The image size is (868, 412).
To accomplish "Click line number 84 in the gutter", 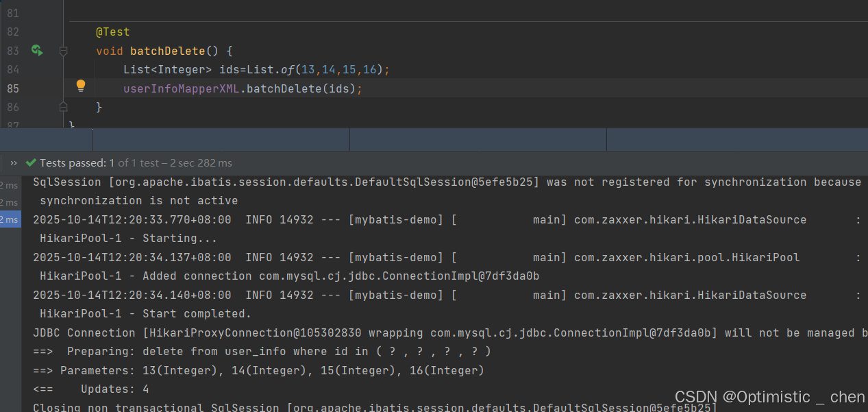I will (13, 70).
